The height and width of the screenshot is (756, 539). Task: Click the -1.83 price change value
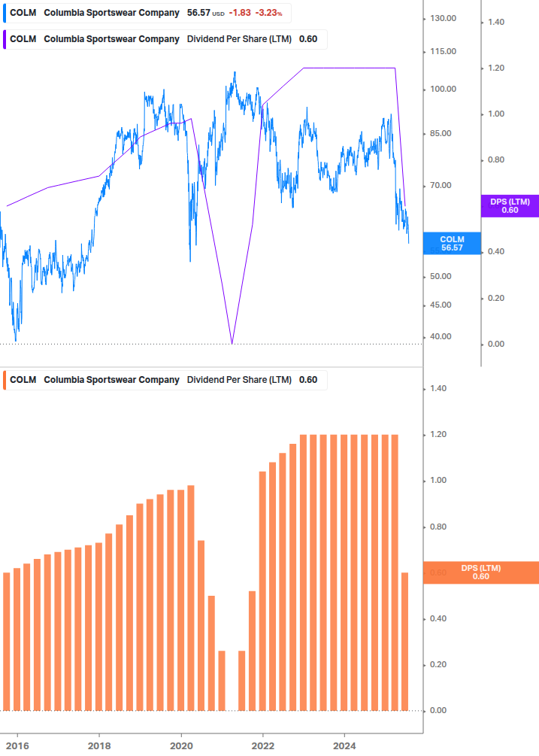[239, 13]
